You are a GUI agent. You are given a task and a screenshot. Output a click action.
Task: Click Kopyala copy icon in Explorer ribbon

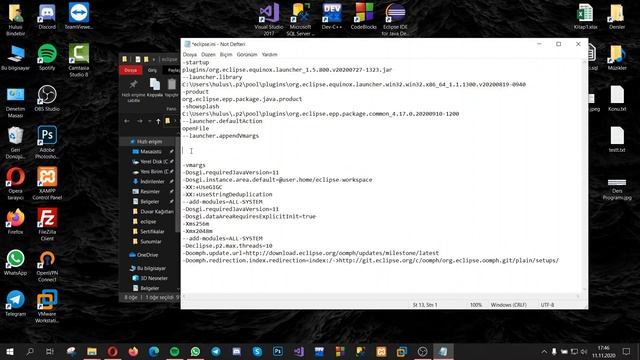[155, 88]
